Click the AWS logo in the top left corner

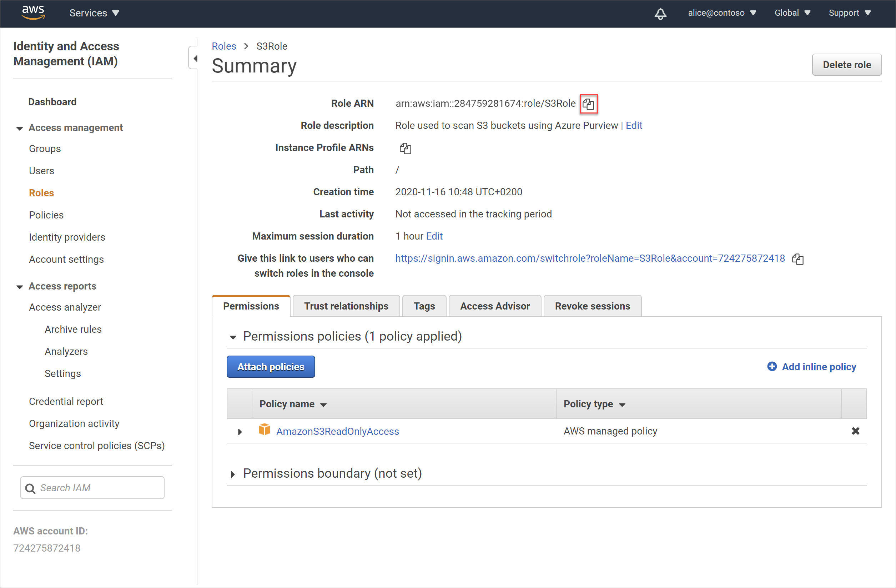(29, 12)
